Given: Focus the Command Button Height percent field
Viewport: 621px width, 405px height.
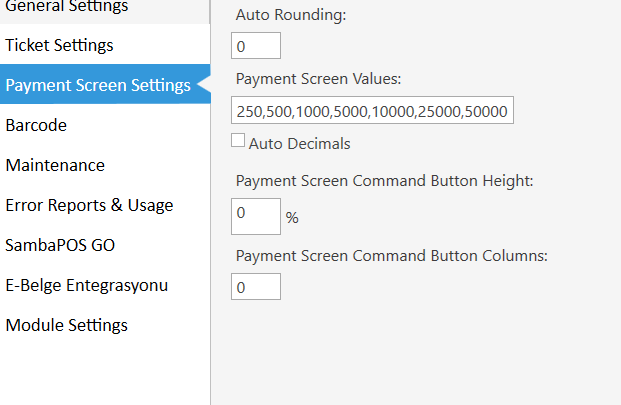Looking at the screenshot, I should (x=256, y=217).
